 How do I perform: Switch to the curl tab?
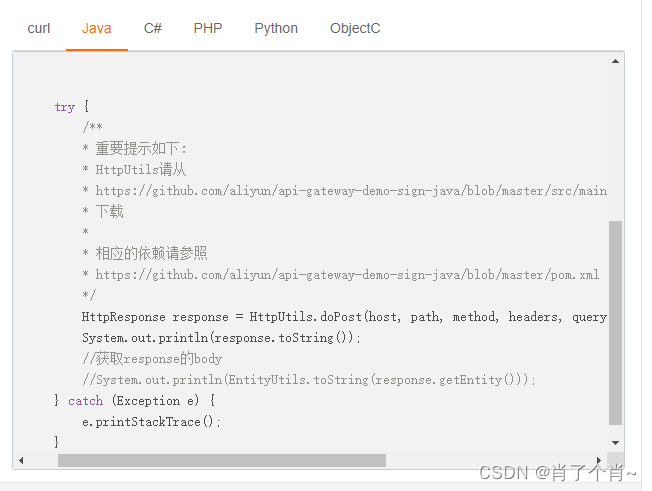[39, 28]
